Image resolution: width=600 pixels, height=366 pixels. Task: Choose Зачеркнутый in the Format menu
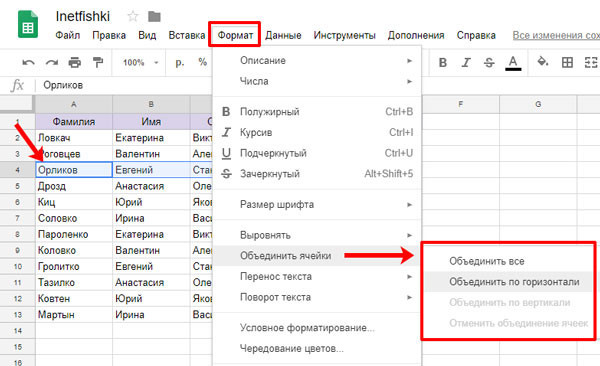[317, 174]
